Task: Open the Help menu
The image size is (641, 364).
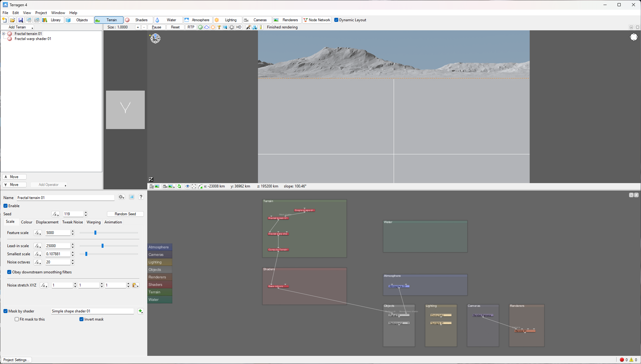Action: point(73,13)
